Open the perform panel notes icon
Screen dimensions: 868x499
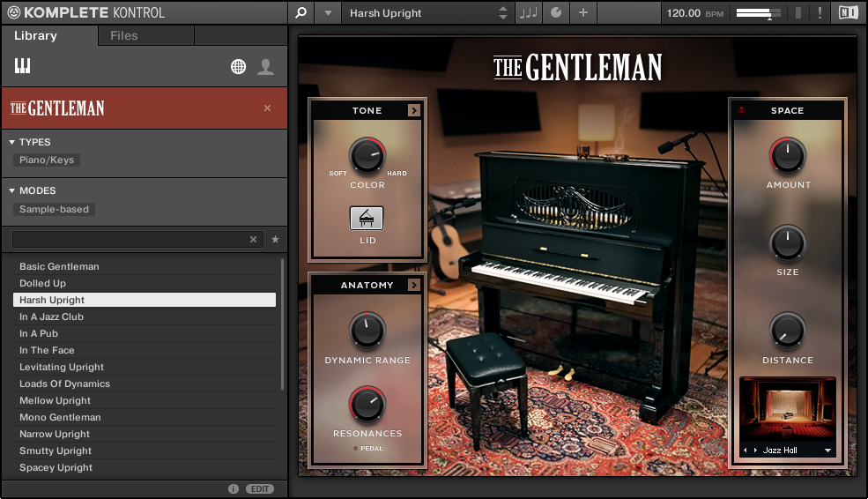click(528, 12)
